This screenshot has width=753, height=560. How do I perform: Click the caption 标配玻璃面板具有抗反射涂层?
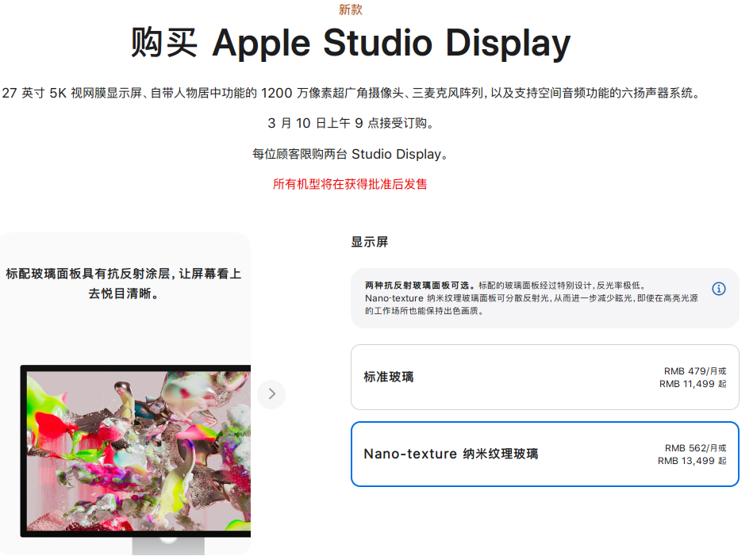pyautogui.click(x=124, y=283)
